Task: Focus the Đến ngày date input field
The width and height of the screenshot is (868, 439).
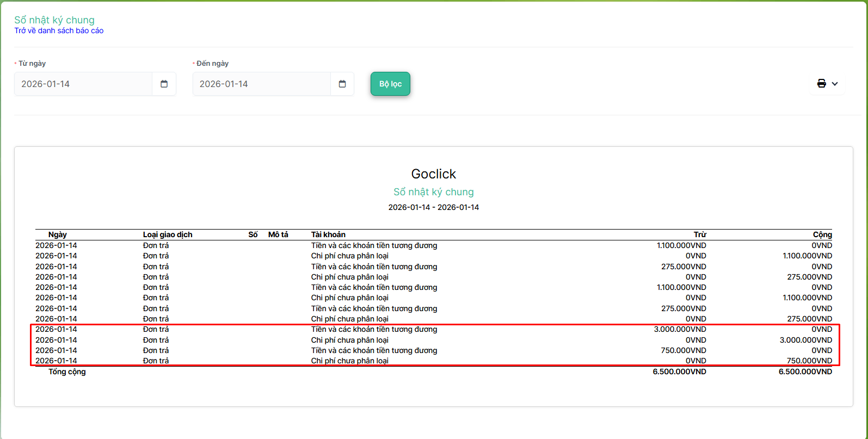Action: coord(261,84)
